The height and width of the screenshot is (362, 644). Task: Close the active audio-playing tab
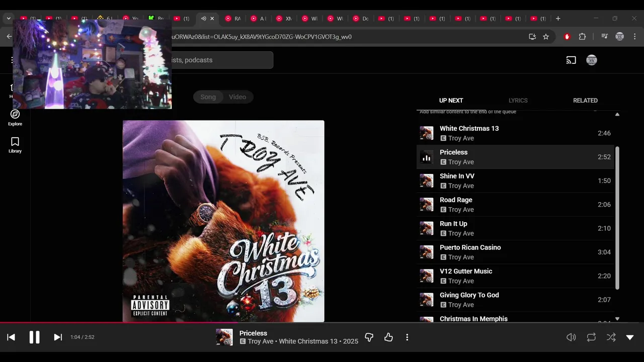tap(212, 19)
